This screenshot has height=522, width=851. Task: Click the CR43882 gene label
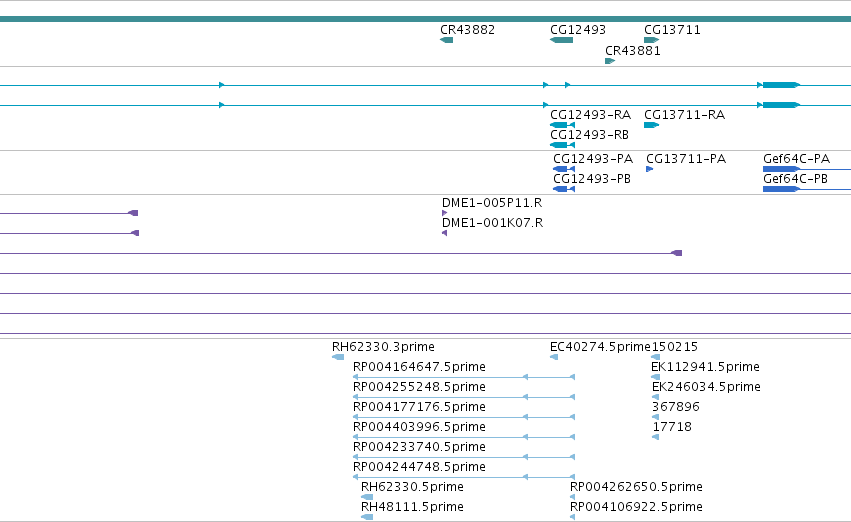point(467,30)
